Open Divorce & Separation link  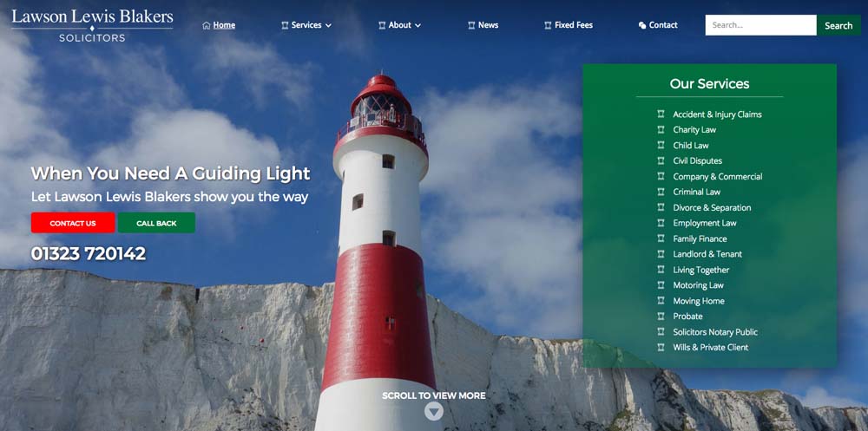coord(713,207)
